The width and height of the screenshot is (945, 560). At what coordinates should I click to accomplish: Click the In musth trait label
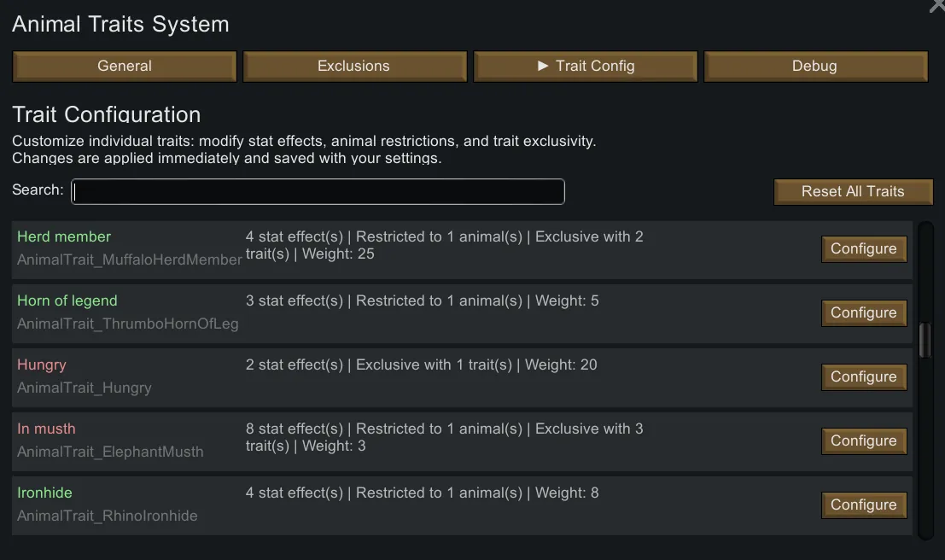[46, 429]
